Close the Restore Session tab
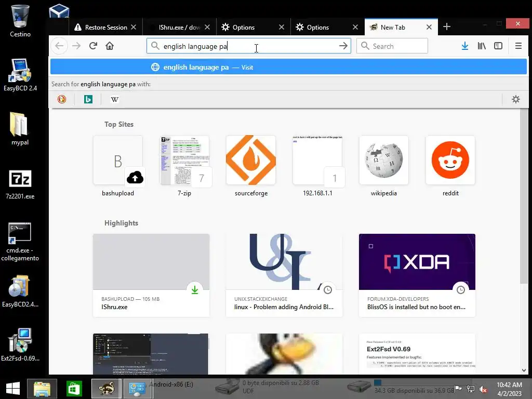This screenshot has width=532, height=399. 134,27
